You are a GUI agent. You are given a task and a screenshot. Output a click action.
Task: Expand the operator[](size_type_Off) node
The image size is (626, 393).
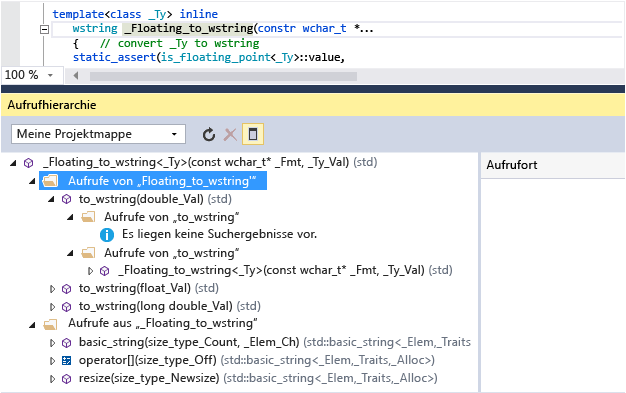tap(52, 361)
